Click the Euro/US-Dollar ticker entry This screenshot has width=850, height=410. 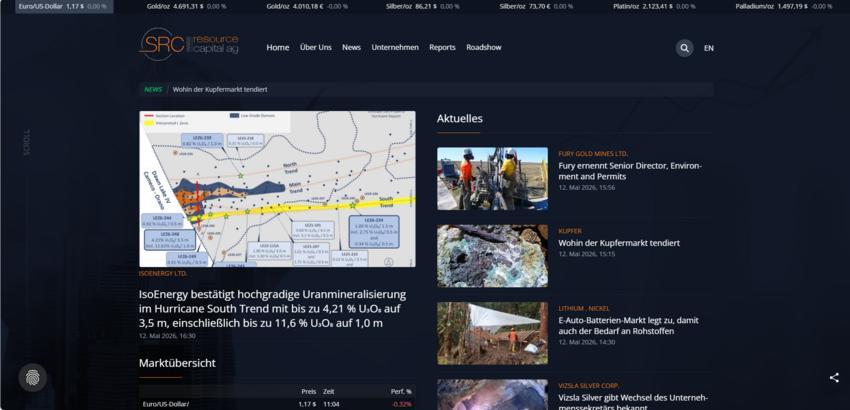[x=64, y=7]
